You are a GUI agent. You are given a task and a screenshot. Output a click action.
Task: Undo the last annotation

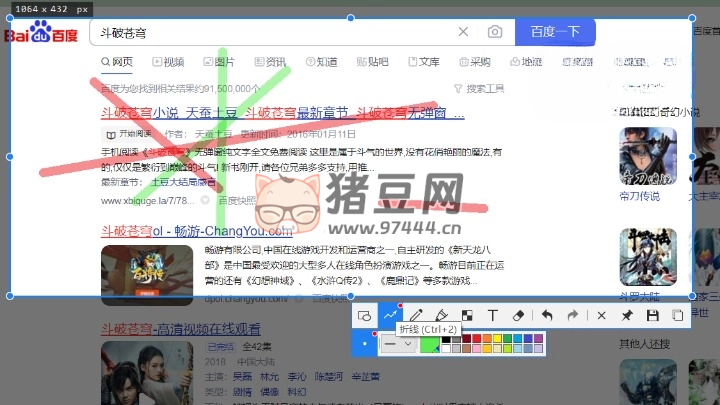tap(547, 315)
